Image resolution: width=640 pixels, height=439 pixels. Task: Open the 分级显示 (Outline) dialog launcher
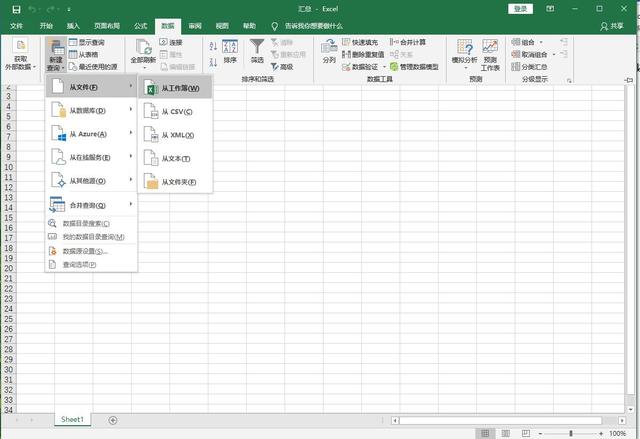coord(569,81)
